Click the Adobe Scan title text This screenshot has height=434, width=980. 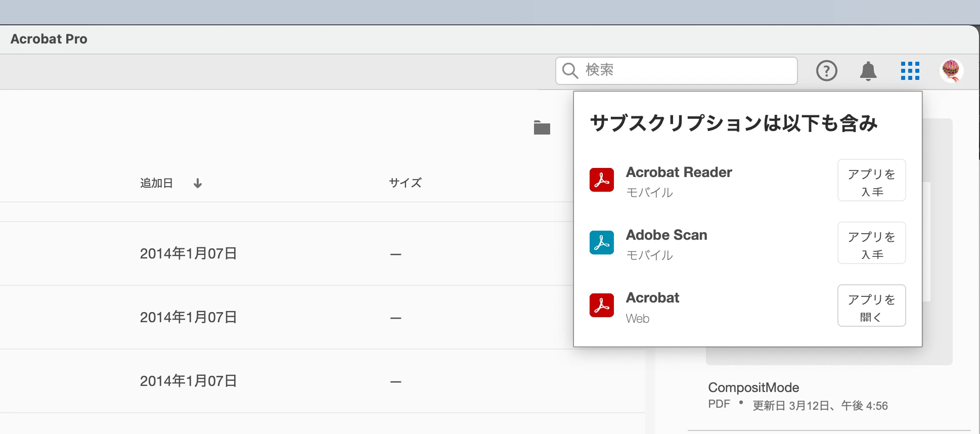click(666, 235)
